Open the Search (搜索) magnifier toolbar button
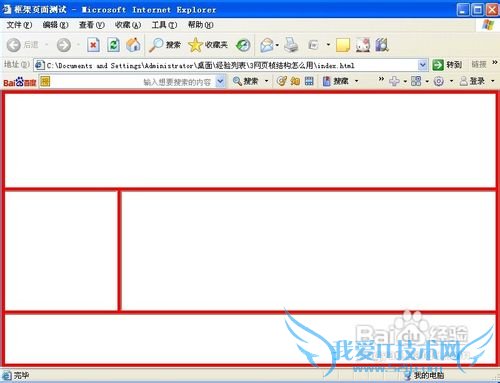Image resolution: width=500 pixels, height=383 pixels. coord(165,45)
